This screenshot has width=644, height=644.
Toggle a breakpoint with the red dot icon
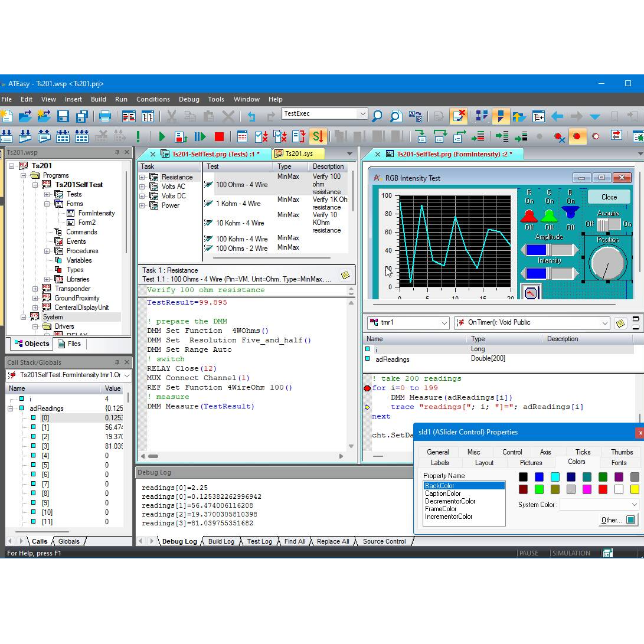[x=578, y=135]
